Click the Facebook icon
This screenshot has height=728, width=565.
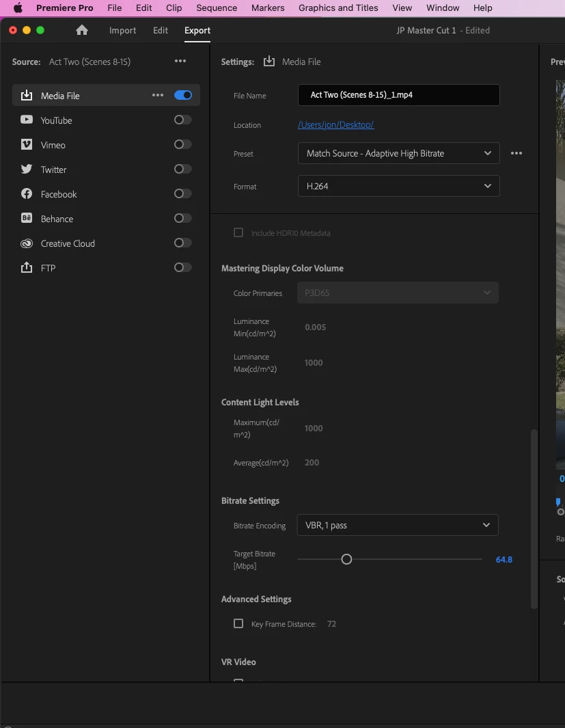pyautogui.click(x=27, y=193)
